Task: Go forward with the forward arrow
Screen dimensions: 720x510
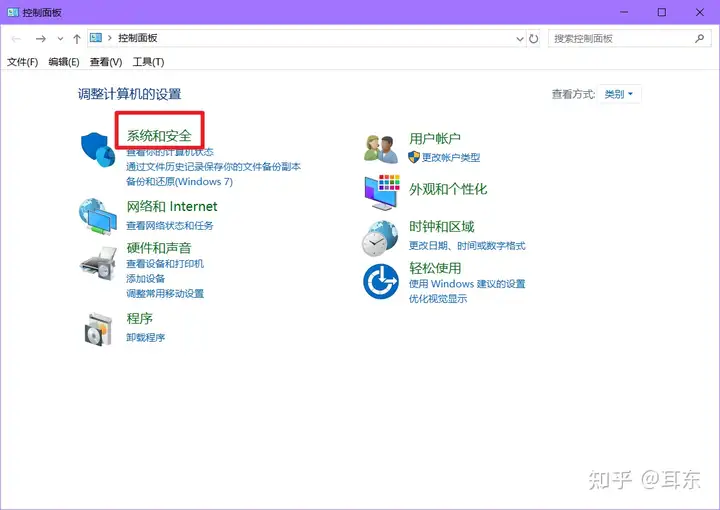Action: point(41,39)
